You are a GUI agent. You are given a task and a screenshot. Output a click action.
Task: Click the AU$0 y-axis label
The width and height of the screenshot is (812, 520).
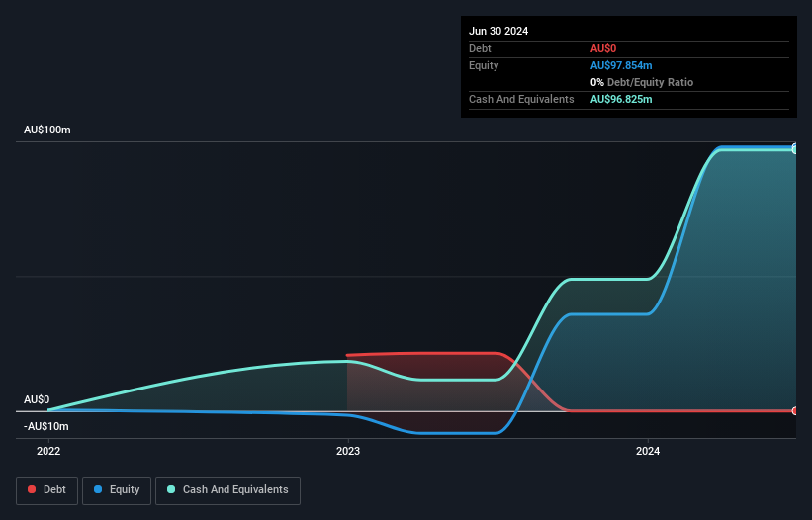[37, 400]
